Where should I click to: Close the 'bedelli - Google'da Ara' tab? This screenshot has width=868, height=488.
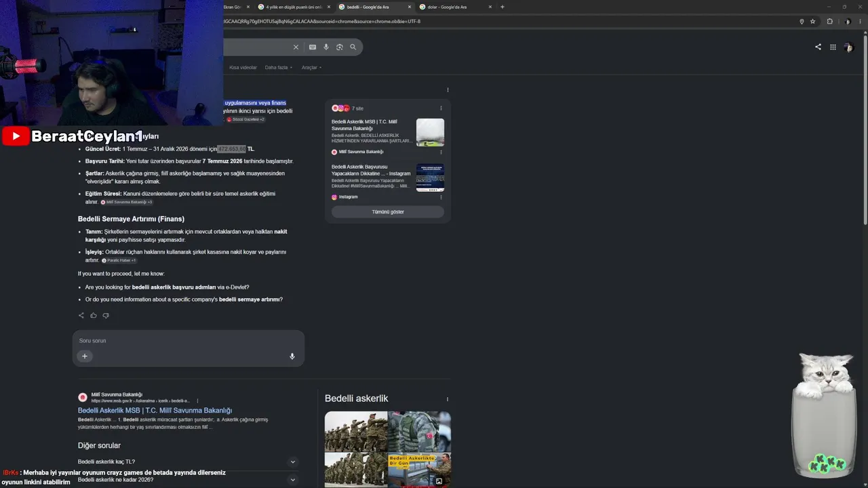[410, 7]
